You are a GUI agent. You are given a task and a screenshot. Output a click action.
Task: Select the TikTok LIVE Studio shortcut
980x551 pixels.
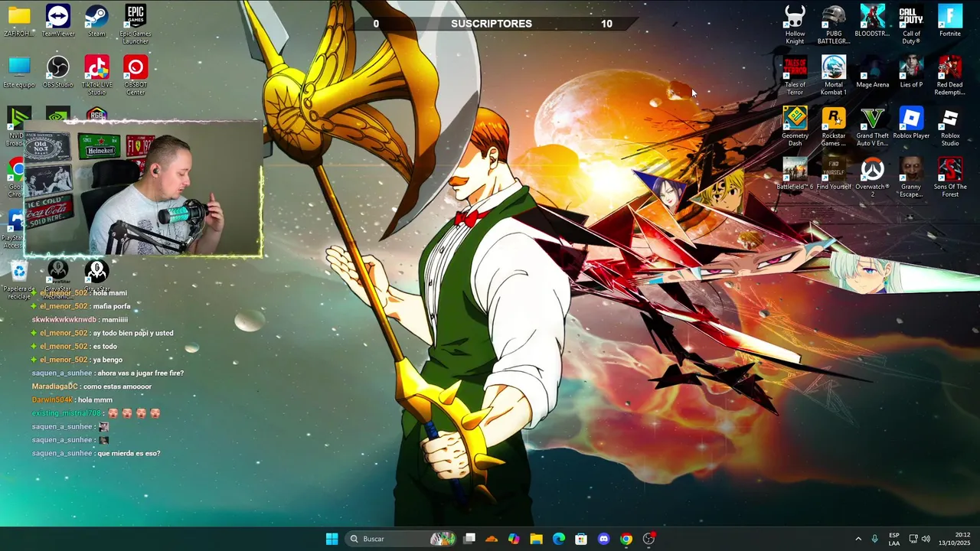tap(96, 75)
